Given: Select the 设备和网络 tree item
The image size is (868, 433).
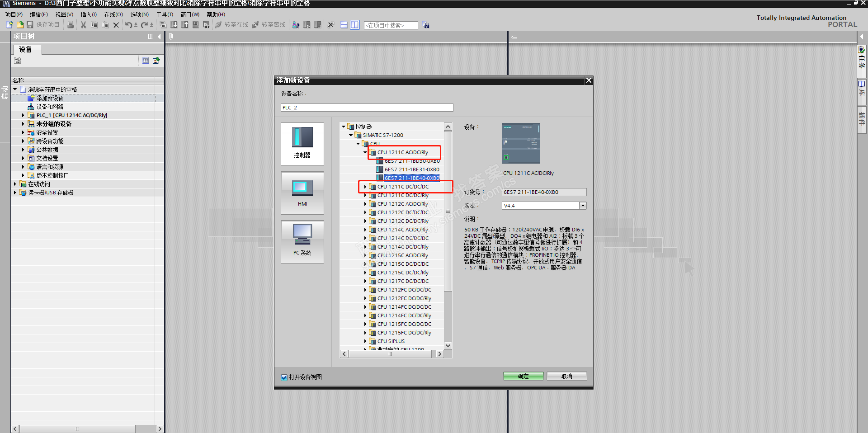Looking at the screenshot, I should (50, 107).
